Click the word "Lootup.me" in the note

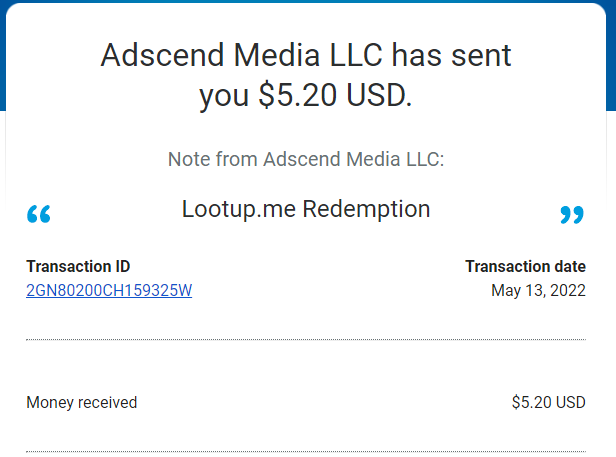239,209
